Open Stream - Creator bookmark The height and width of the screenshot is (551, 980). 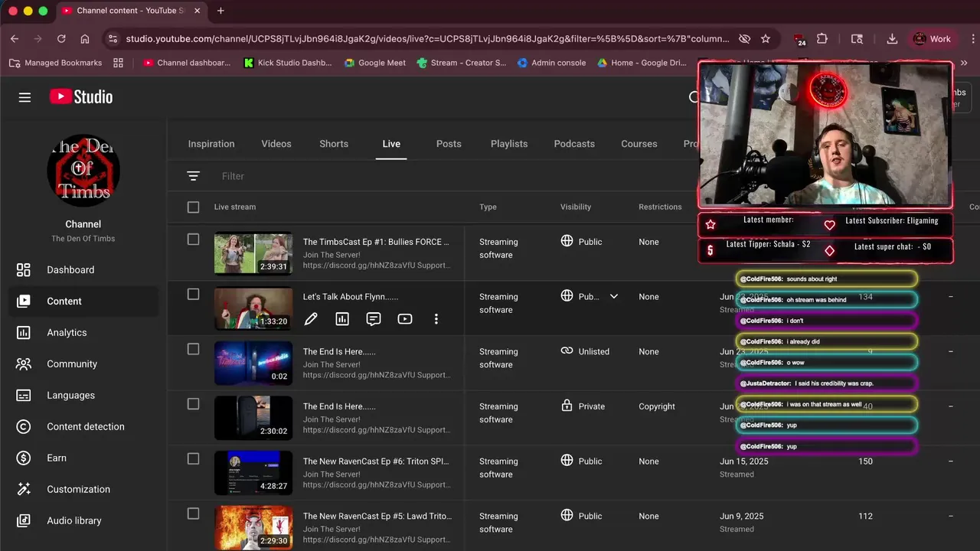tap(462, 63)
